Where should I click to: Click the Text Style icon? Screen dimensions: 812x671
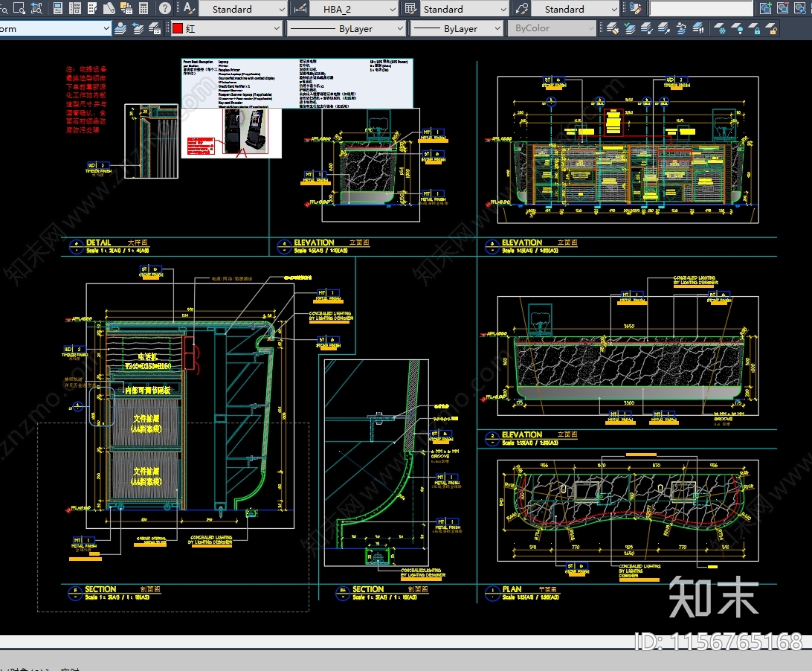pyautogui.click(x=189, y=9)
